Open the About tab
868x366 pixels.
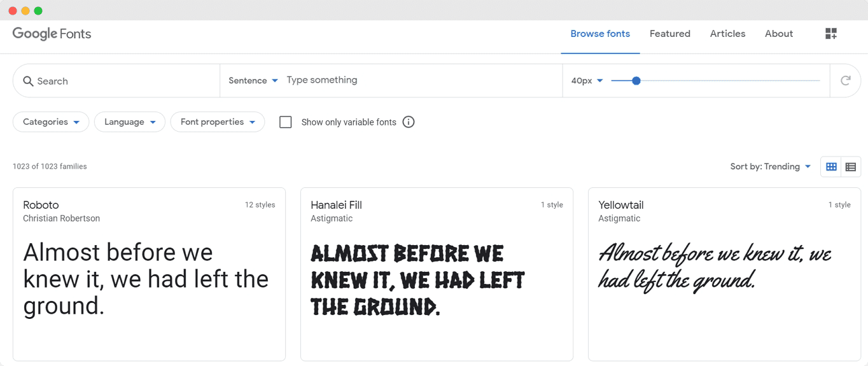coord(779,34)
